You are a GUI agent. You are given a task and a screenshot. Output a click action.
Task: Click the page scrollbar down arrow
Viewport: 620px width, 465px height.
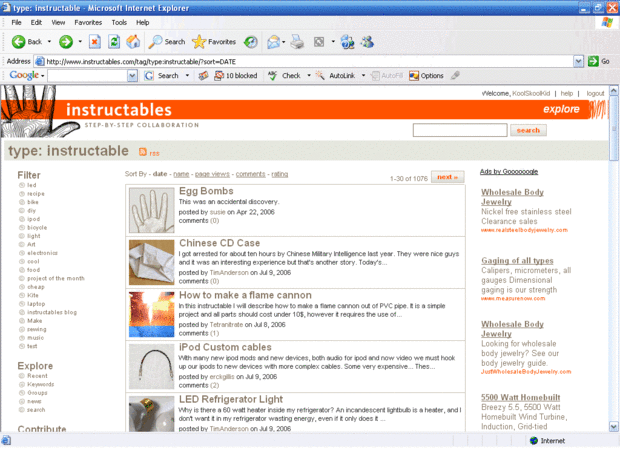pos(613,427)
